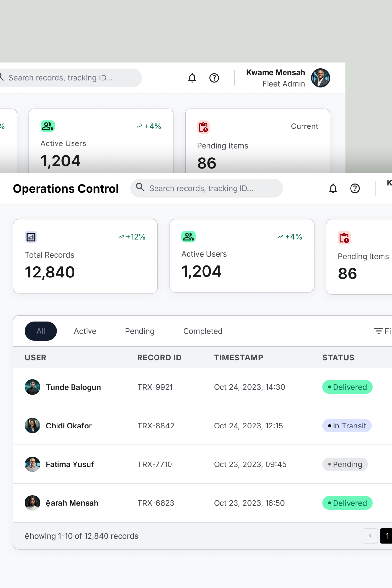
Task: Go to previous page chevron
Action: [x=370, y=536]
